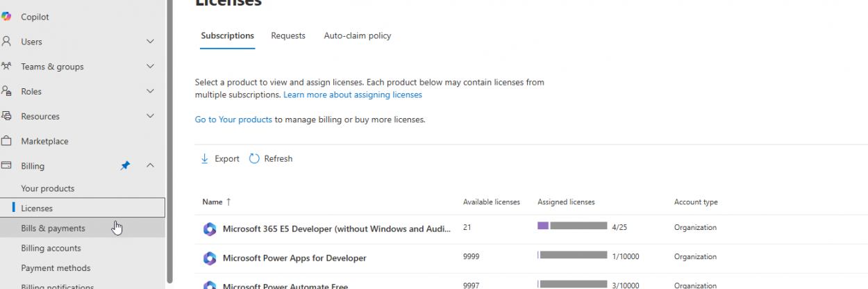
Task: Click the Users person icon
Action: 6,42
